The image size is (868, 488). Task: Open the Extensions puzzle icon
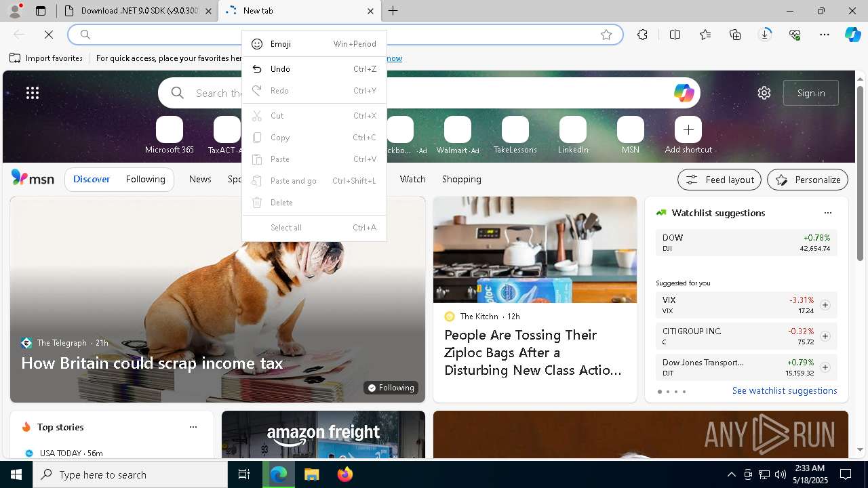642,35
